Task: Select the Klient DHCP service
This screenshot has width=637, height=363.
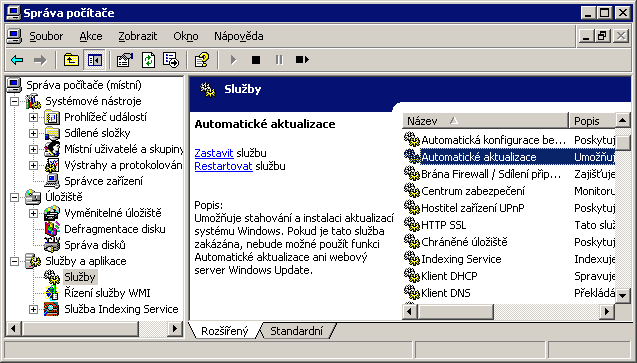Action: click(x=509, y=276)
